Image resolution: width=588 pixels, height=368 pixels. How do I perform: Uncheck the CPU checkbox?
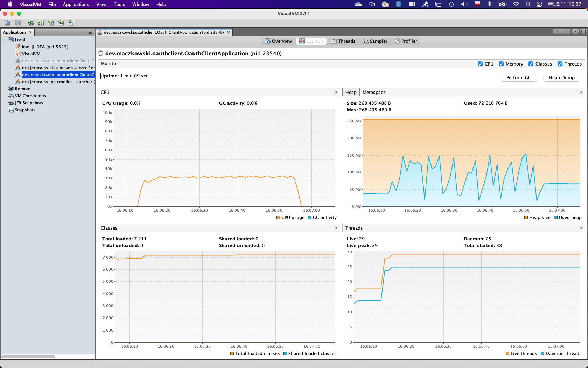480,64
